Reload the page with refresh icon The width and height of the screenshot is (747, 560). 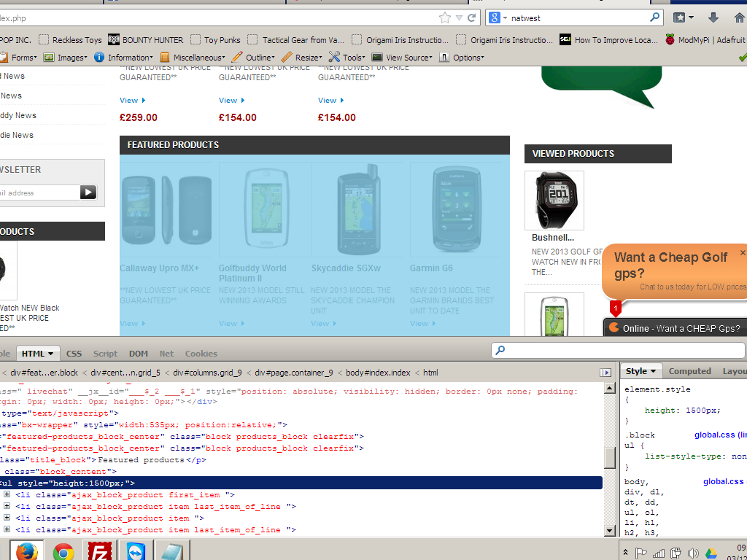point(472,18)
